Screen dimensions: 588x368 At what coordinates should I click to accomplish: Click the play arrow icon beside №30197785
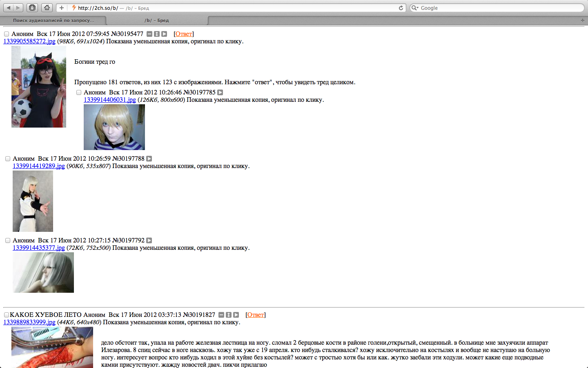coord(220,92)
